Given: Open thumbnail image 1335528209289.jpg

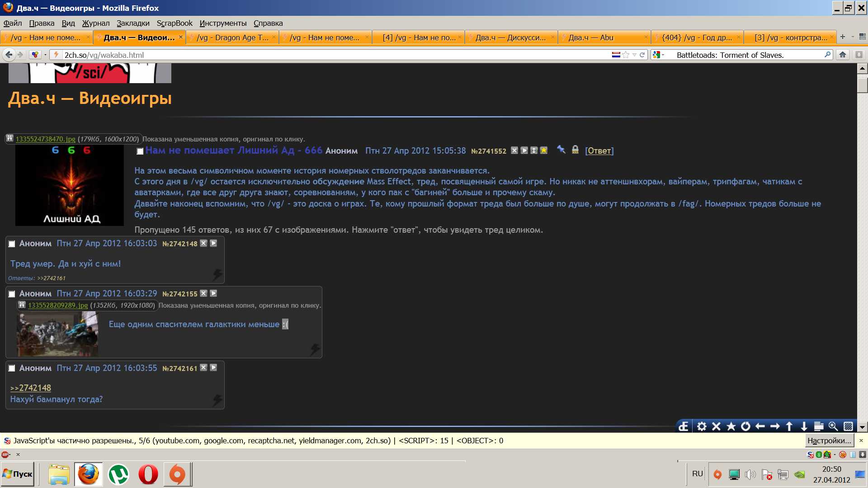Looking at the screenshot, I should click(57, 334).
